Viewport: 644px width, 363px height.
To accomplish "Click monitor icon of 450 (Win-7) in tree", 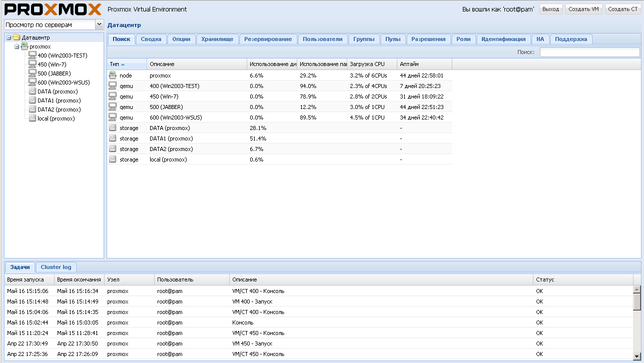I will [x=33, y=64].
